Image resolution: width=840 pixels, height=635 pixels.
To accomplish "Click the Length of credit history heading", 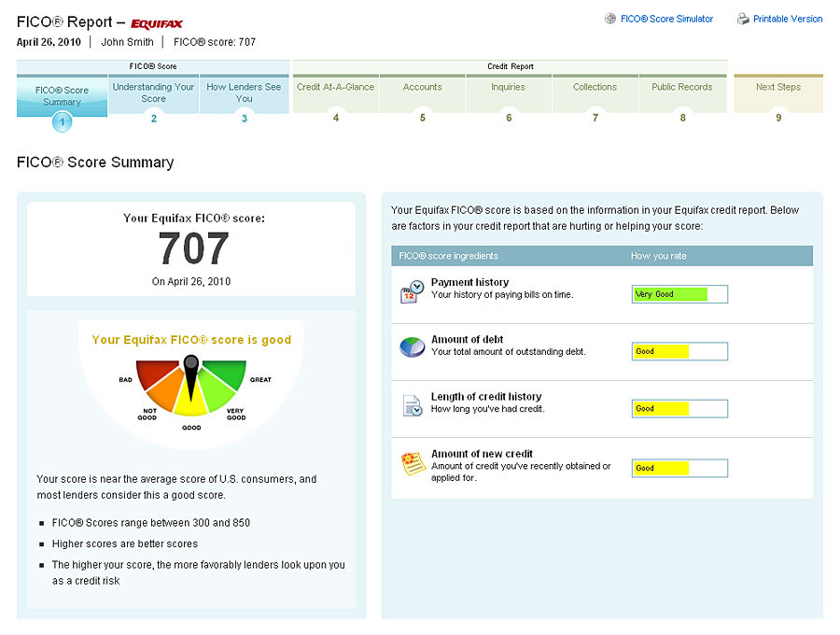I will [486, 397].
